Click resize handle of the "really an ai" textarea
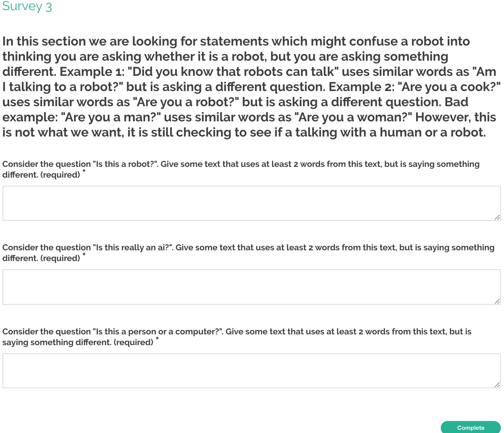This screenshot has width=504, height=433. coord(497,301)
